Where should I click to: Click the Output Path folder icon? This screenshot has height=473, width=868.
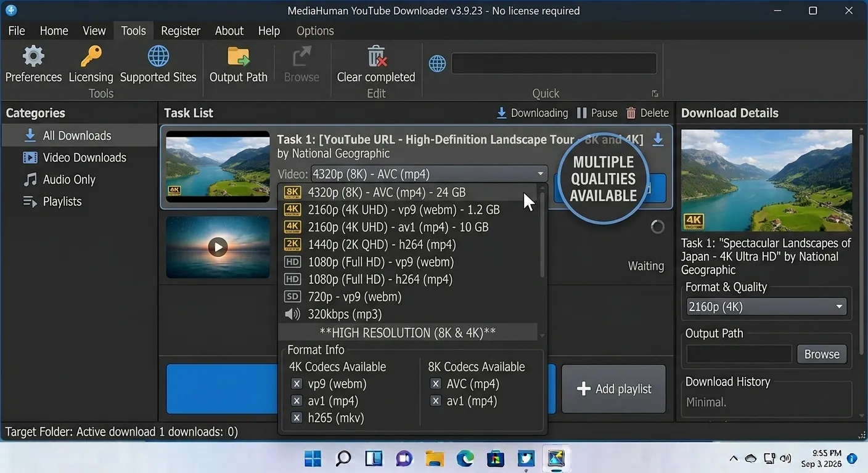pos(239,57)
